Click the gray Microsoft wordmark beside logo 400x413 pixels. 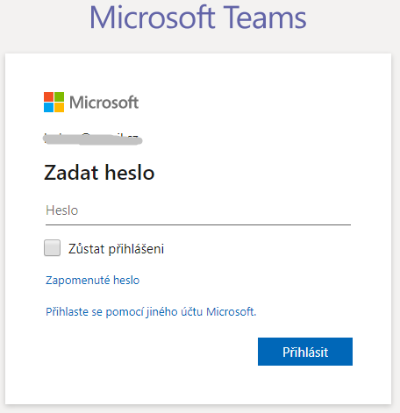pos(104,102)
